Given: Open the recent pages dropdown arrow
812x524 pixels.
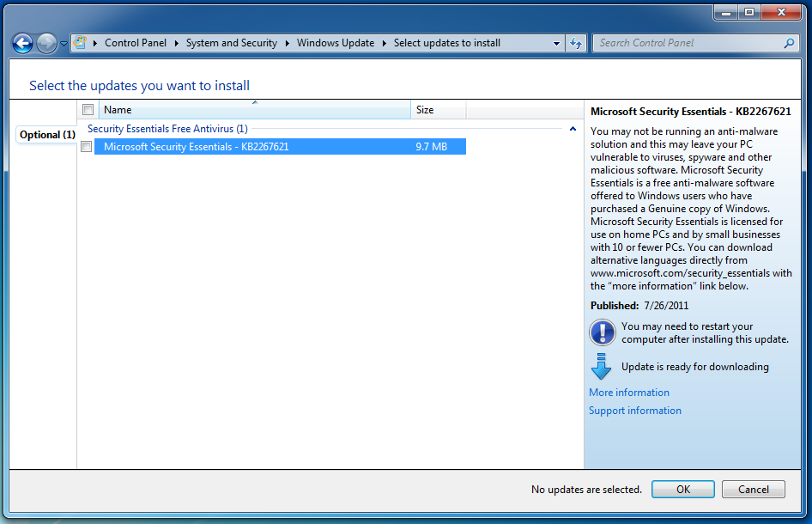Looking at the screenshot, I should tap(64, 44).
